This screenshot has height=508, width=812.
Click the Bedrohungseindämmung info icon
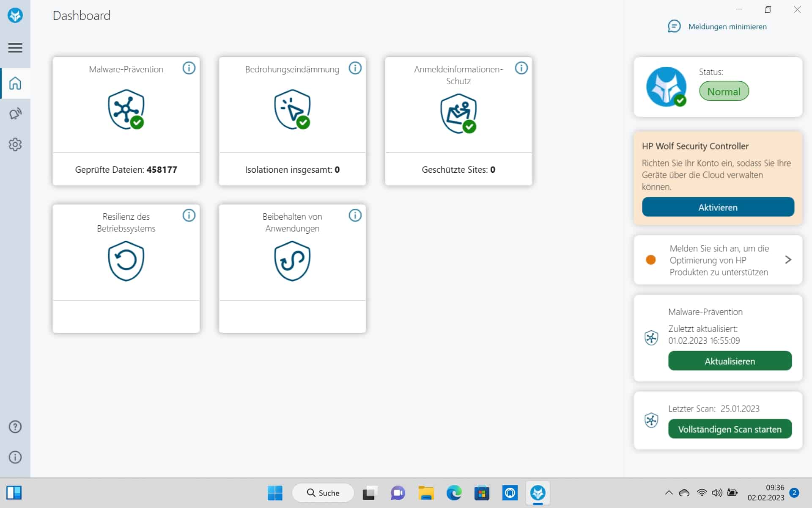pos(355,68)
